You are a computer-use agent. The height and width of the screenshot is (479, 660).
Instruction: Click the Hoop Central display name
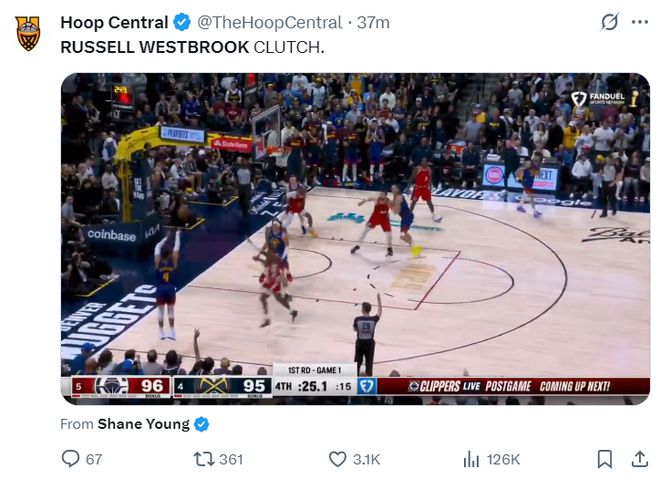point(114,22)
